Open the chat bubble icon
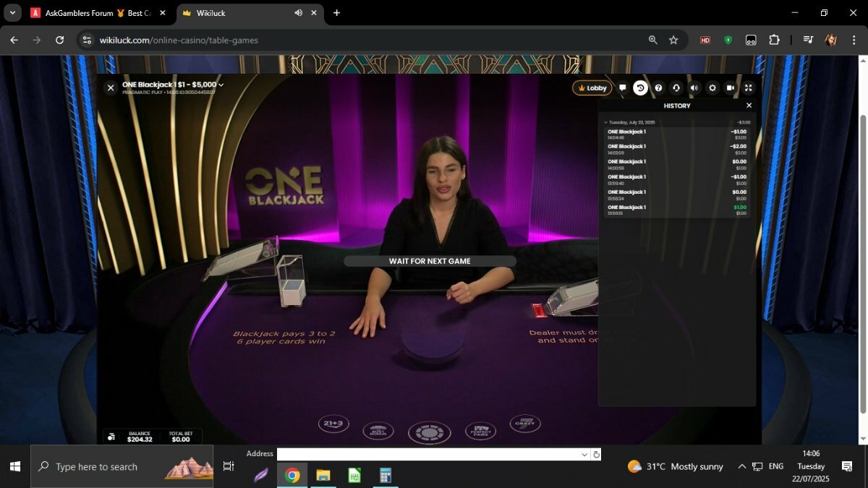The image size is (868, 488). coord(622,87)
